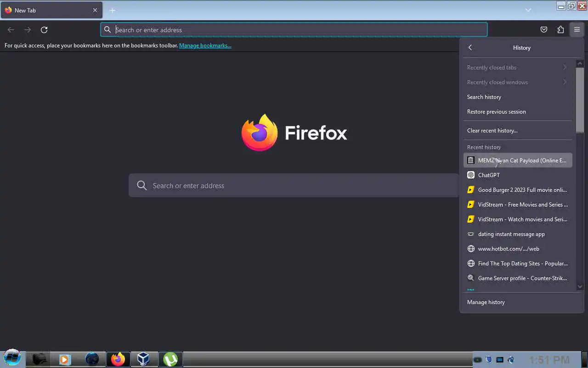Click the system tray clock showing 1:51 PM
The width and height of the screenshot is (588, 368).
click(549, 360)
